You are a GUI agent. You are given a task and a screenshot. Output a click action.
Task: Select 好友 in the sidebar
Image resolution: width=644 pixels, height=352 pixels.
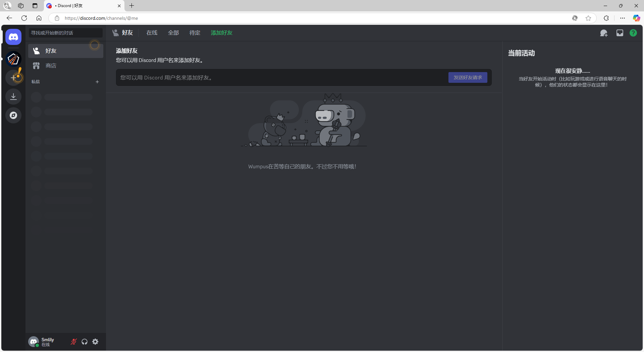click(x=66, y=51)
